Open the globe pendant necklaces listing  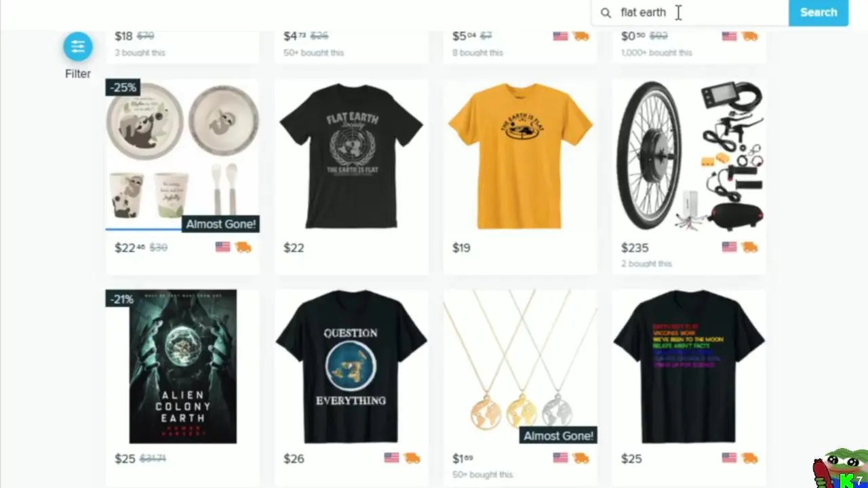(x=520, y=367)
